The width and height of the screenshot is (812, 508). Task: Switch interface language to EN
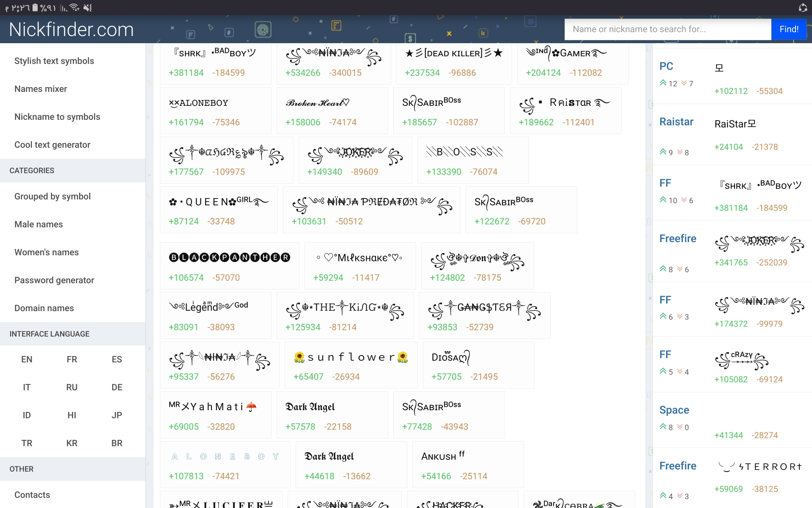[x=27, y=359]
